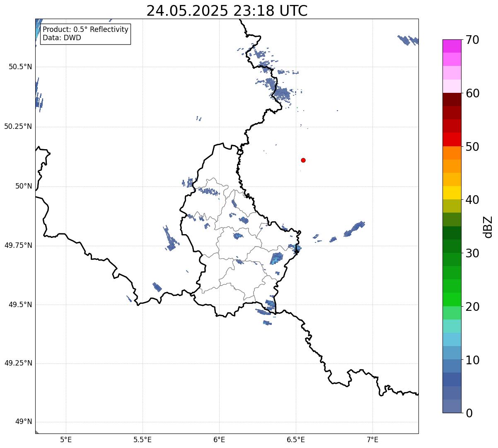The image size is (498, 448).
Task: Click the colorbar tick label 70
Action: coord(472,40)
